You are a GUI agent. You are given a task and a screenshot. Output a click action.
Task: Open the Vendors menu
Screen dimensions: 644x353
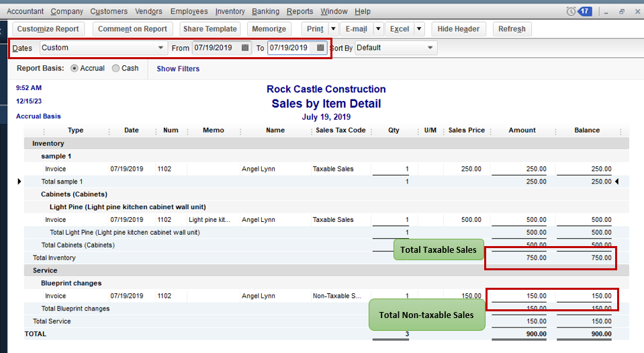tap(148, 11)
